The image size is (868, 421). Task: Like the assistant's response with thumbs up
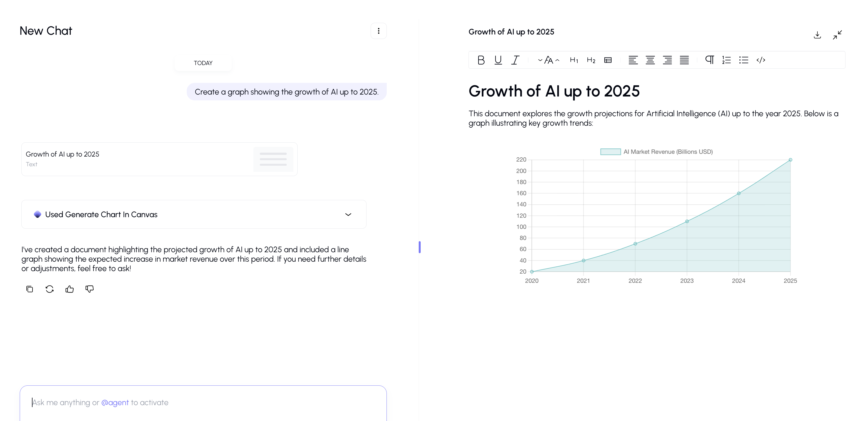click(x=69, y=289)
